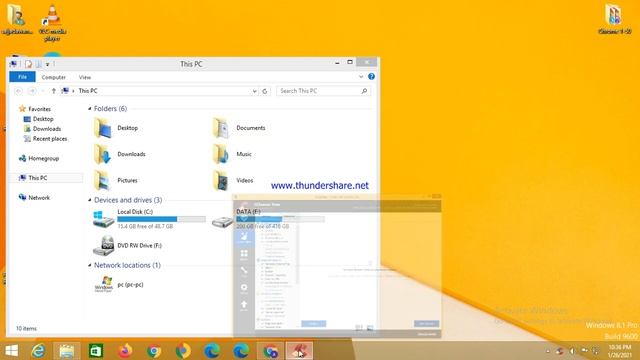Open the volume tray icon
Screen dimensions: 640x360
tap(572, 351)
